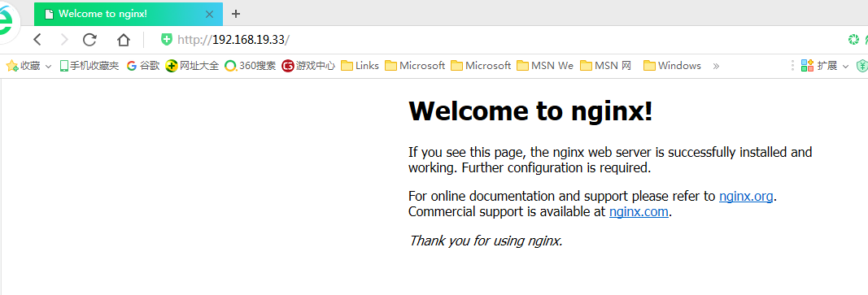The image size is (868, 295).
Task: Open the MSN 网 bookmark folder
Action: pyautogui.click(x=605, y=66)
